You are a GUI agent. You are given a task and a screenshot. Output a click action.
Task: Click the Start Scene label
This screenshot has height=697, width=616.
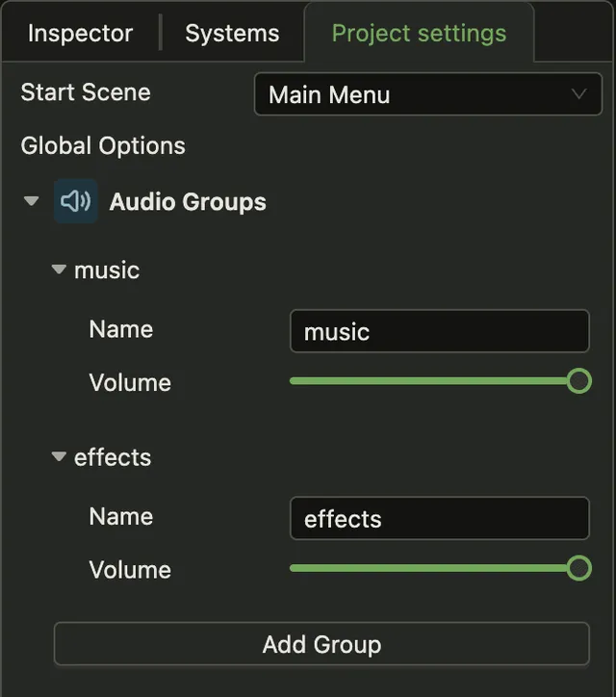pyautogui.click(x=86, y=92)
